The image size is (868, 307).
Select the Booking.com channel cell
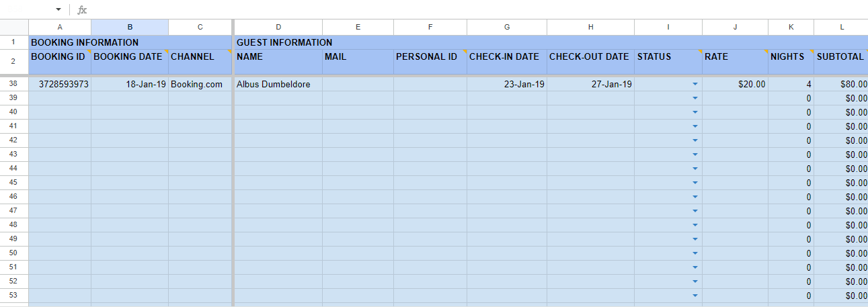tap(200, 84)
